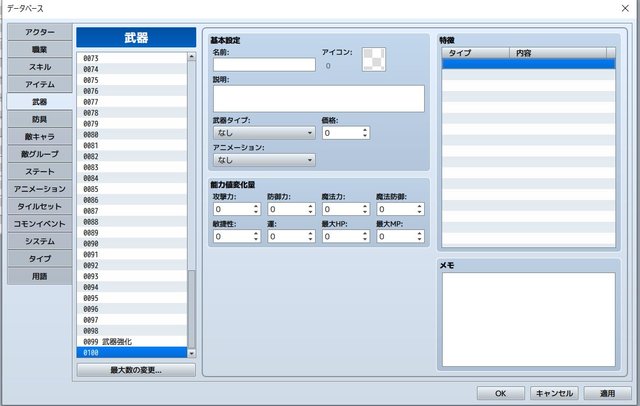Click the 適用 button
Screen dimensions: 640x406
click(x=607, y=393)
